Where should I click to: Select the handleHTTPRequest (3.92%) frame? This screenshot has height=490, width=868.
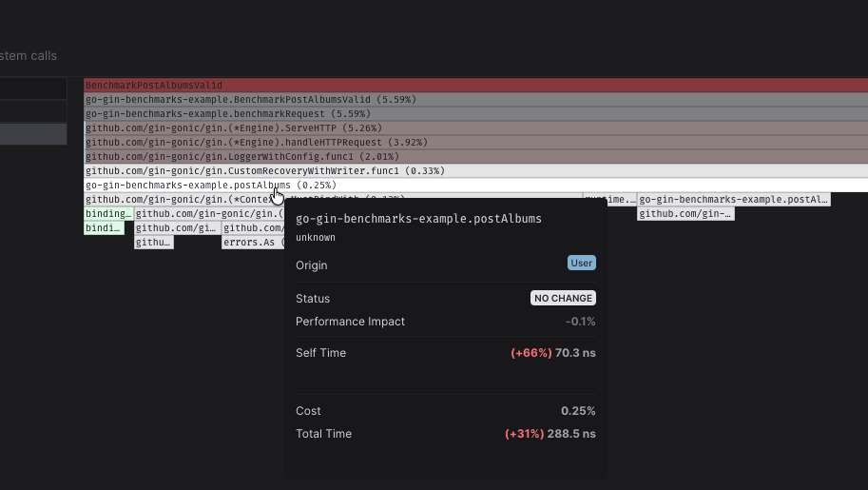click(x=475, y=143)
